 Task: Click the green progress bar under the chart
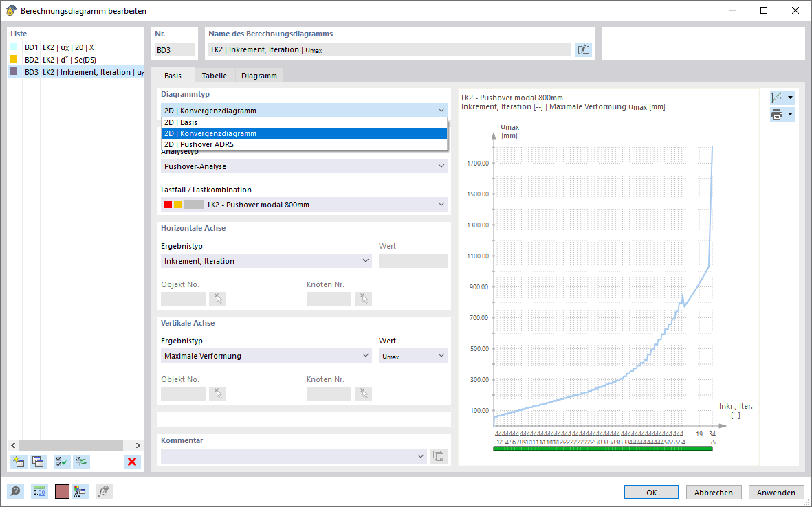coord(603,449)
